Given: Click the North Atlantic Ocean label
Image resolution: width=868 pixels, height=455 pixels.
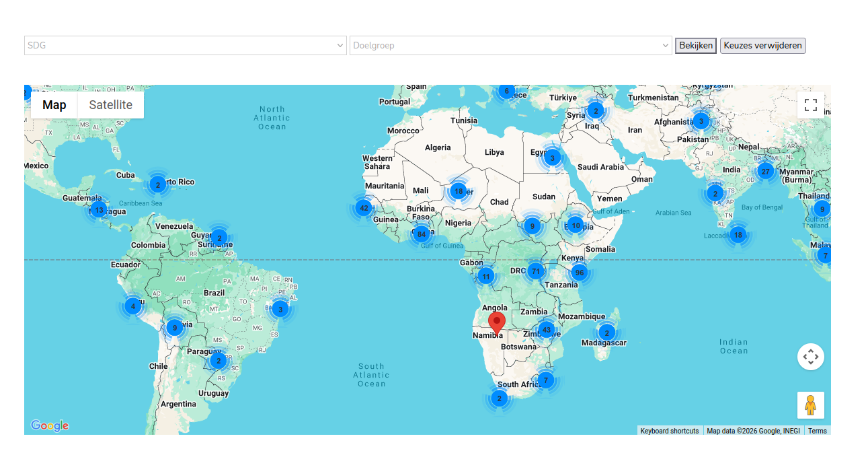Looking at the screenshot, I should click(x=272, y=118).
